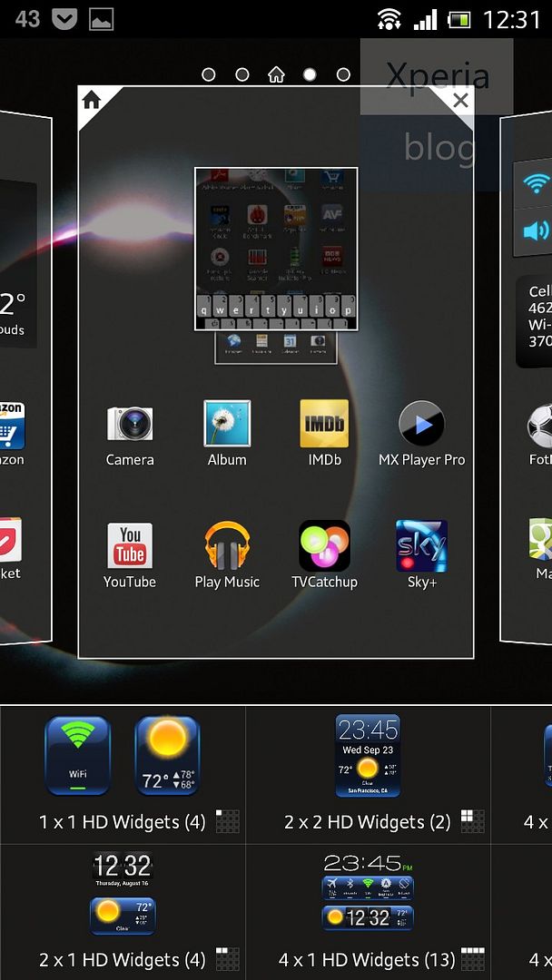Tap the grid size icon beside 1 x 1 HD Widgets
The image size is (552, 980).
[228, 822]
